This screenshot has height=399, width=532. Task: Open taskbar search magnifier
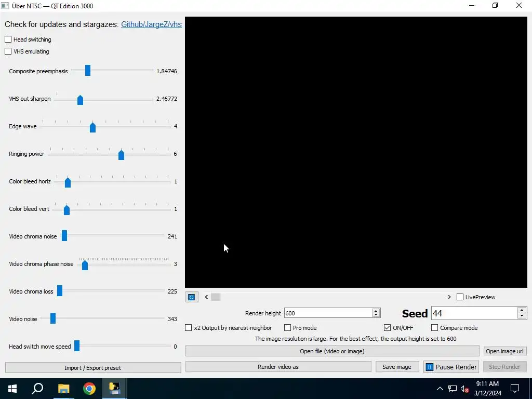pos(37,389)
